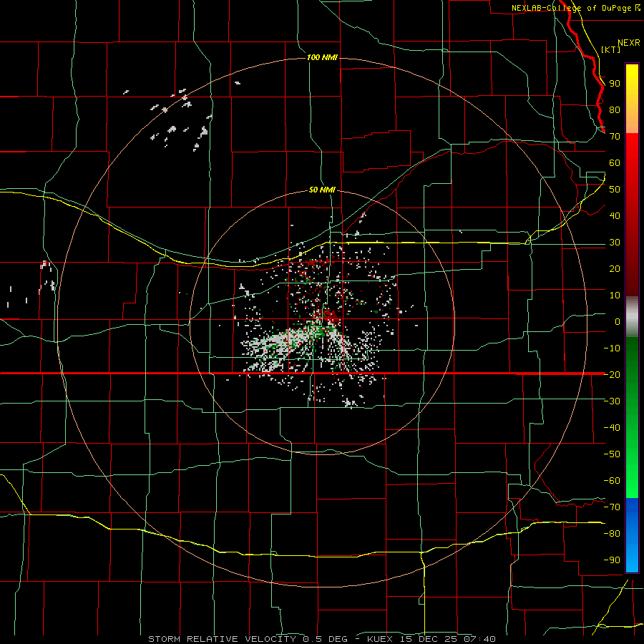Click the [KT] units label

click(x=610, y=49)
